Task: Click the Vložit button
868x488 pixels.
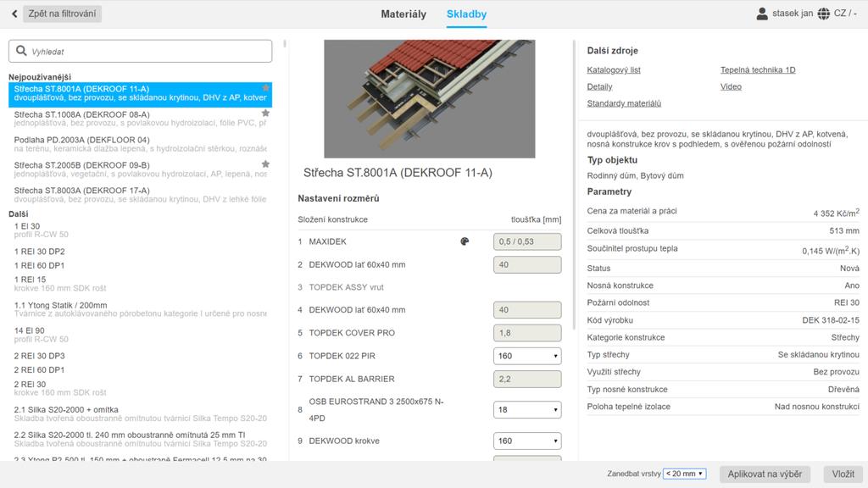Action: 843,474
